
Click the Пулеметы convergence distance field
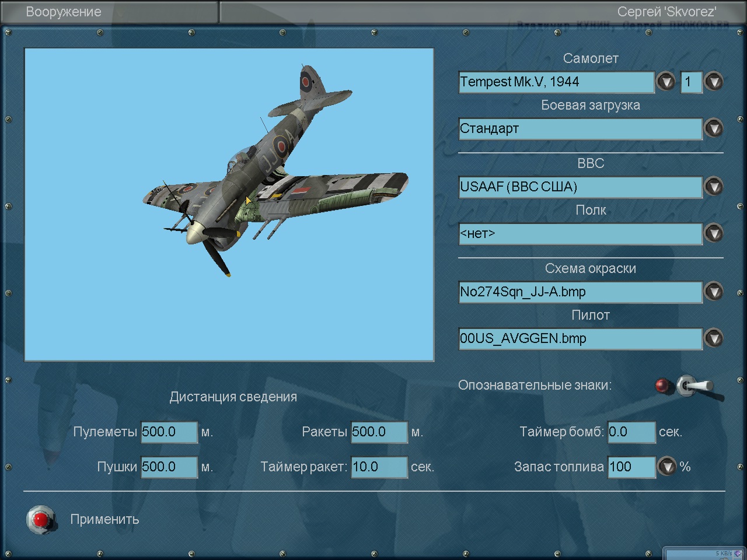(169, 432)
